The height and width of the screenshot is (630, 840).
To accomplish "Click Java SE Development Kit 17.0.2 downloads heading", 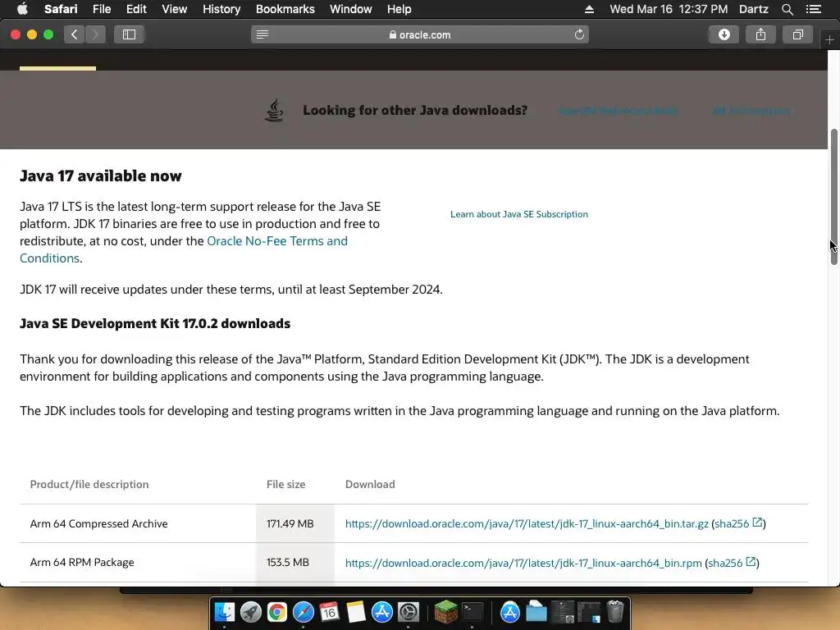I will click(155, 323).
